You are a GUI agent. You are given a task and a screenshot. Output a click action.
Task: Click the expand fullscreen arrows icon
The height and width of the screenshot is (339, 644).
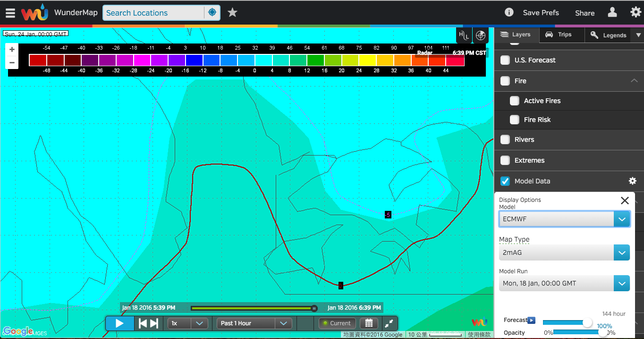click(x=389, y=323)
